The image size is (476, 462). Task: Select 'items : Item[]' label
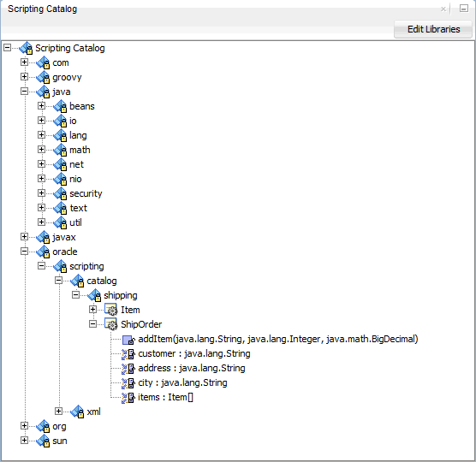pyautogui.click(x=165, y=397)
